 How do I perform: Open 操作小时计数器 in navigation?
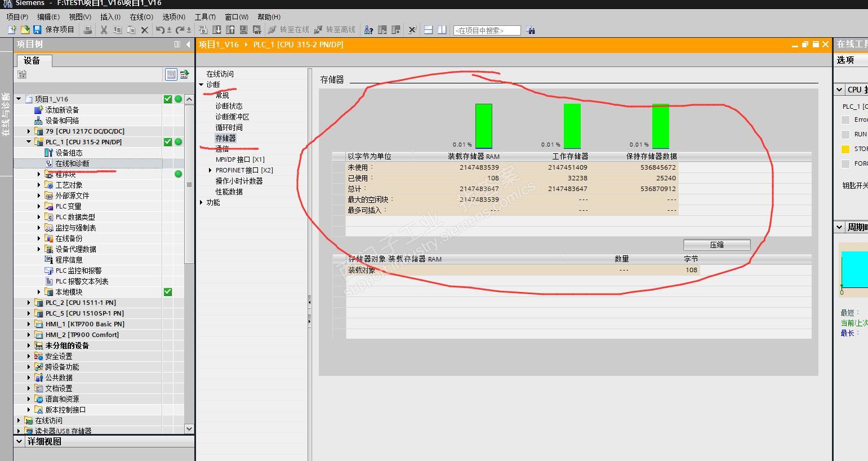coord(239,181)
